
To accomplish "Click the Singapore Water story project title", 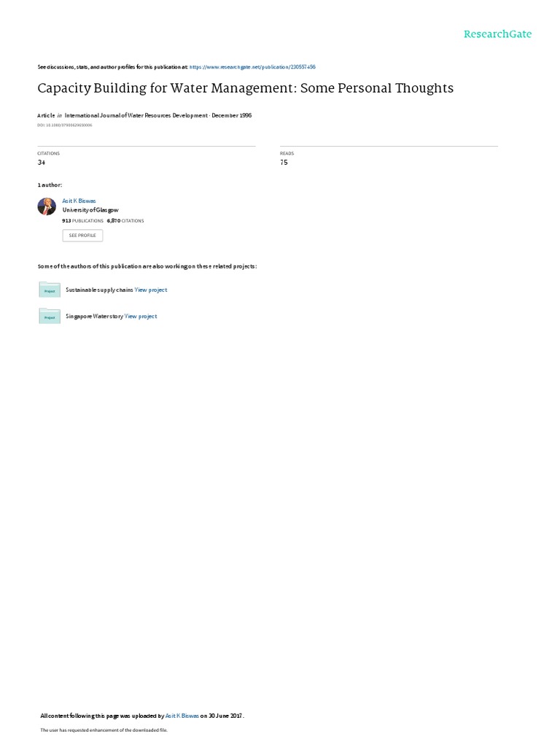I will click(94, 317).
